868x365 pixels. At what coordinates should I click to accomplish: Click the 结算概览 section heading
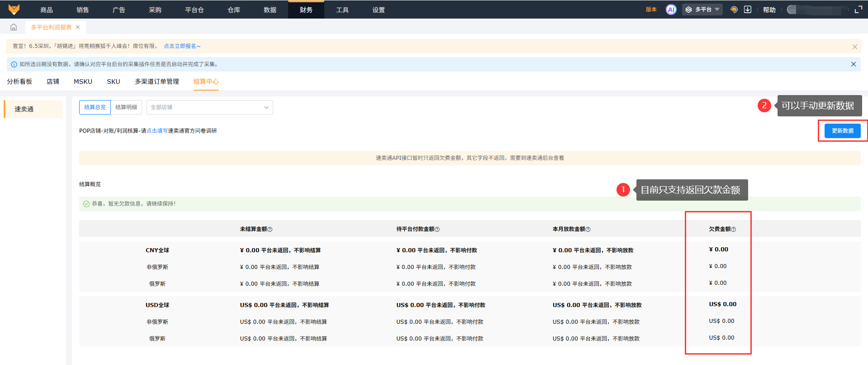click(90, 184)
